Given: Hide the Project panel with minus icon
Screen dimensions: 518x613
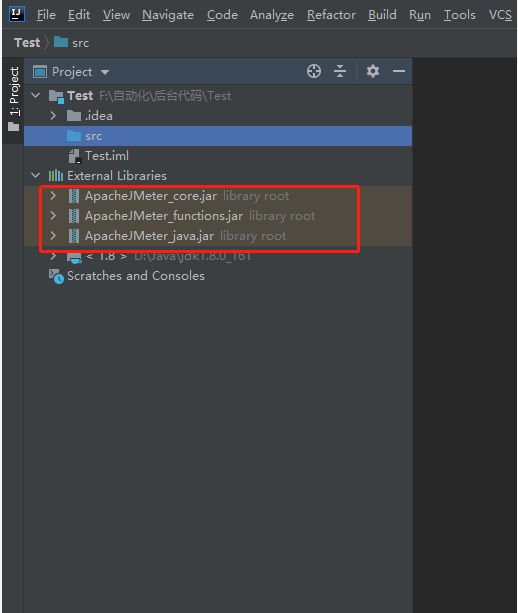Looking at the screenshot, I should [x=399, y=71].
